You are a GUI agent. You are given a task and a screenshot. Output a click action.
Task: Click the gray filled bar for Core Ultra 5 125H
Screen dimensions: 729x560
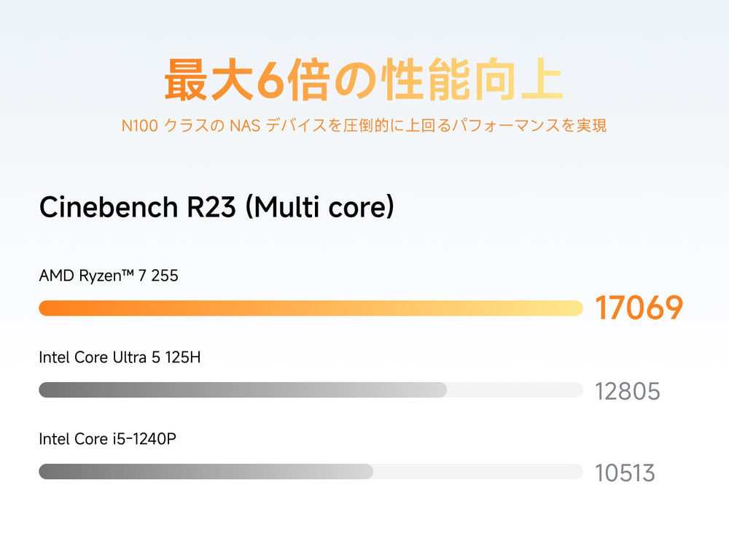(x=241, y=390)
